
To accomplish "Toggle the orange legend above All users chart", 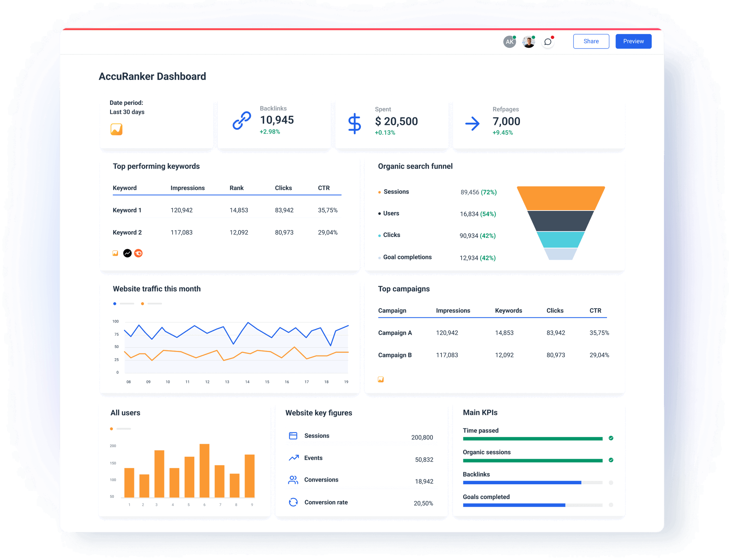I will coord(111,428).
